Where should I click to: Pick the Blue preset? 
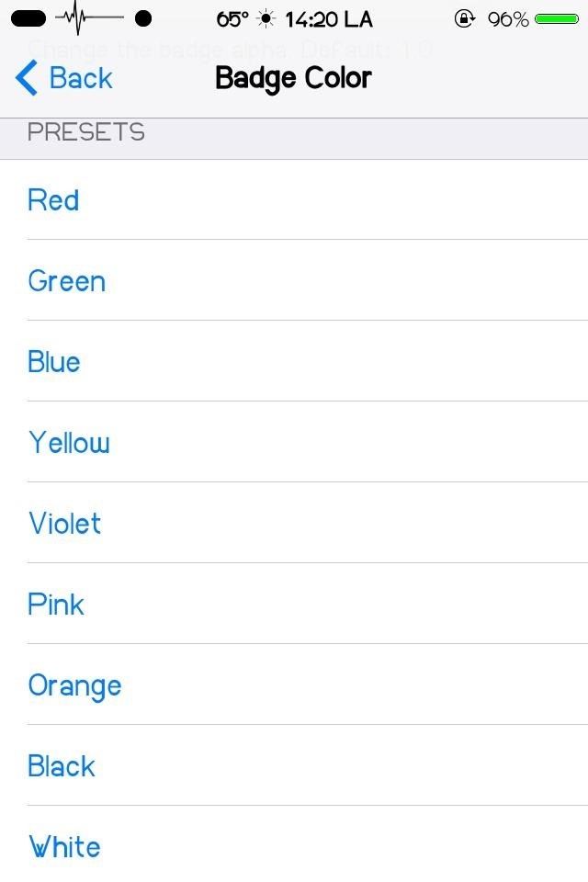point(54,361)
